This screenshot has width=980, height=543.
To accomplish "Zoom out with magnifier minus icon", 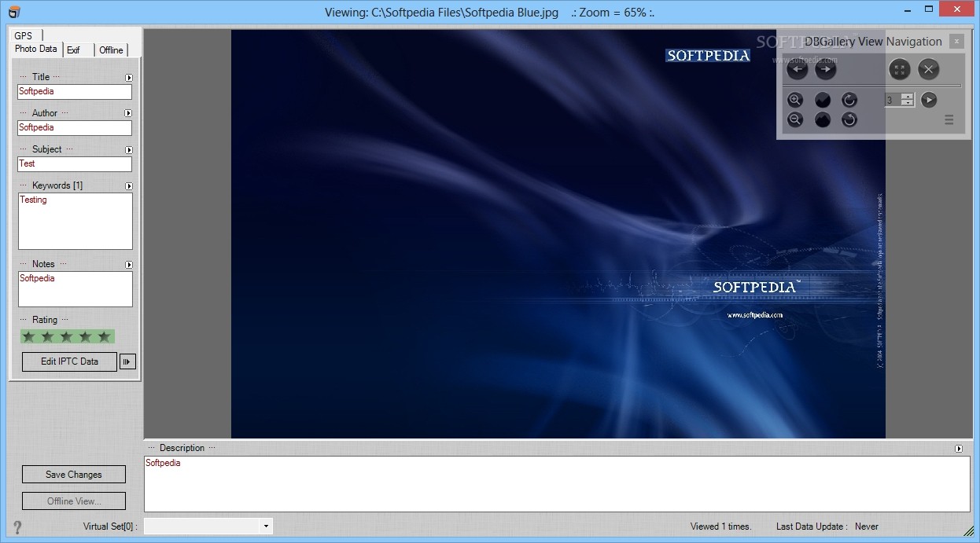I will 795,119.
